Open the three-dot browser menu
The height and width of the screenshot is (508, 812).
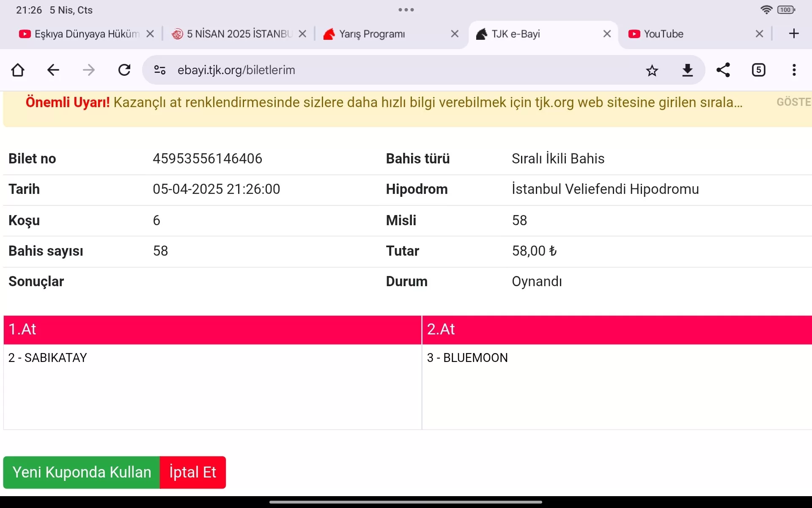tap(794, 70)
